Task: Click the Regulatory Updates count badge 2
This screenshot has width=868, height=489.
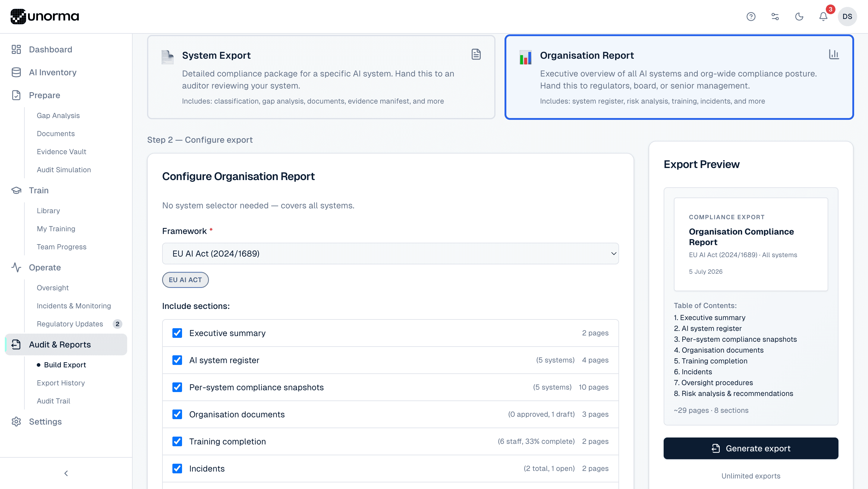Action: click(117, 324)
